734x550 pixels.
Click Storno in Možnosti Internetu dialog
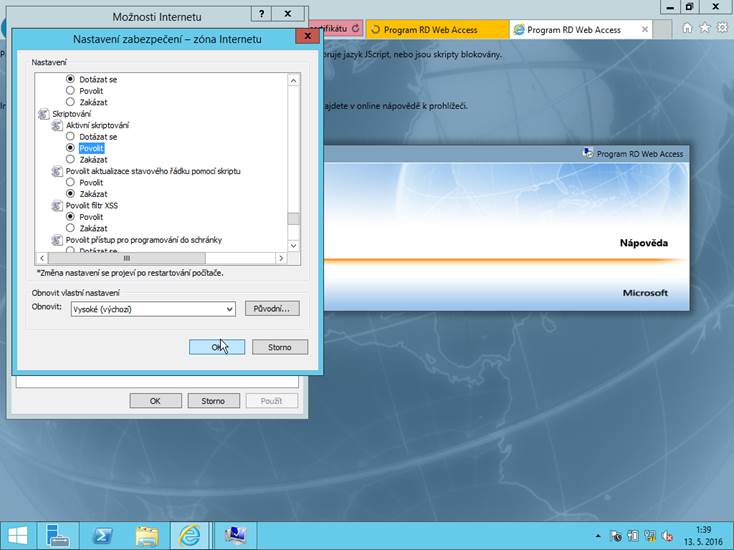click(x=213, y=401)
